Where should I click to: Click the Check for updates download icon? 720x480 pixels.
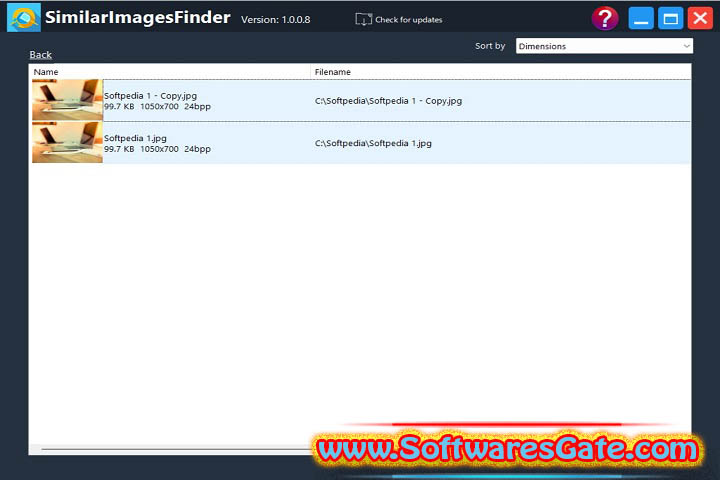point(363,19)
